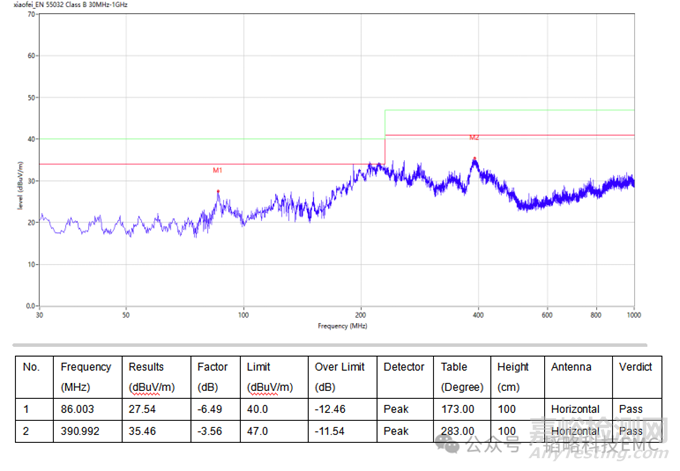
Task: Select the 47.0 limit cell
Action: (x=257, y=431)
